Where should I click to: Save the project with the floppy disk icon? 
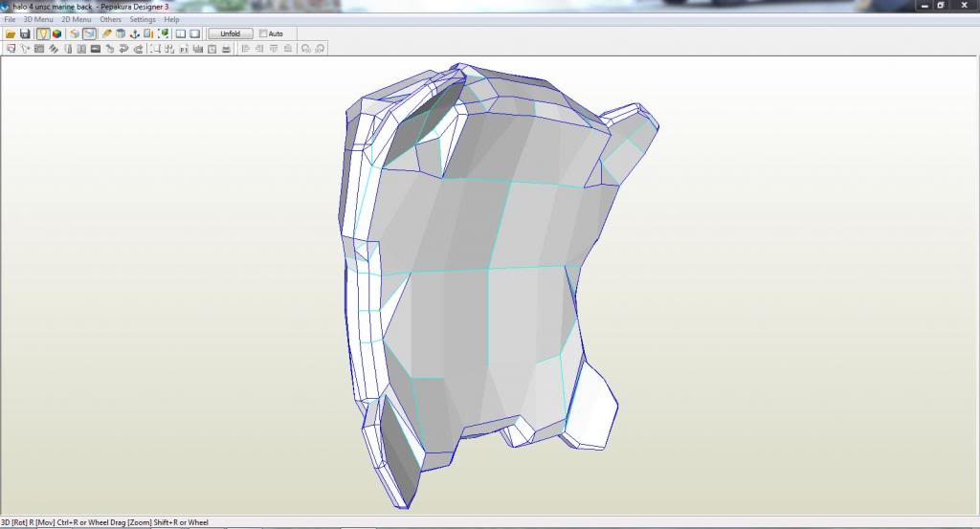click(x=25, y=33)
